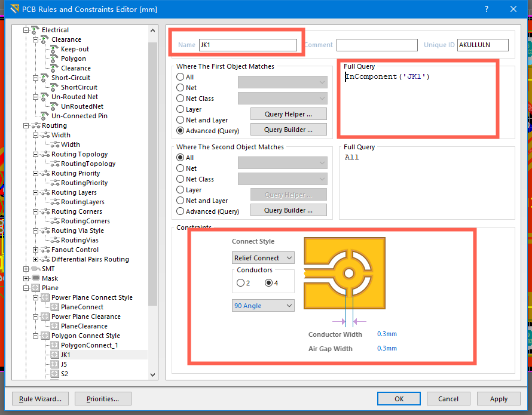Open the Relief Connect style dropdown
The height and width of the screenshot is (415, 532).
click(263, 258)
